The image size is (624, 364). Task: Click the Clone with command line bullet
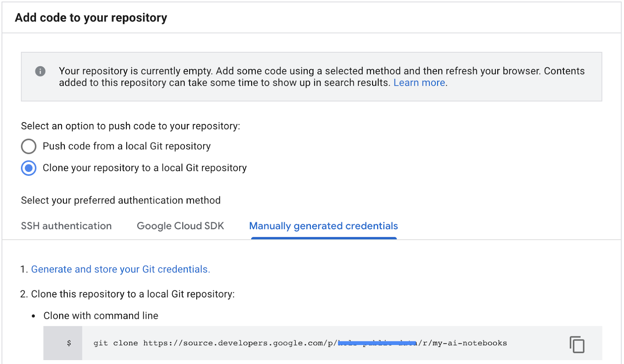[101, 316]
